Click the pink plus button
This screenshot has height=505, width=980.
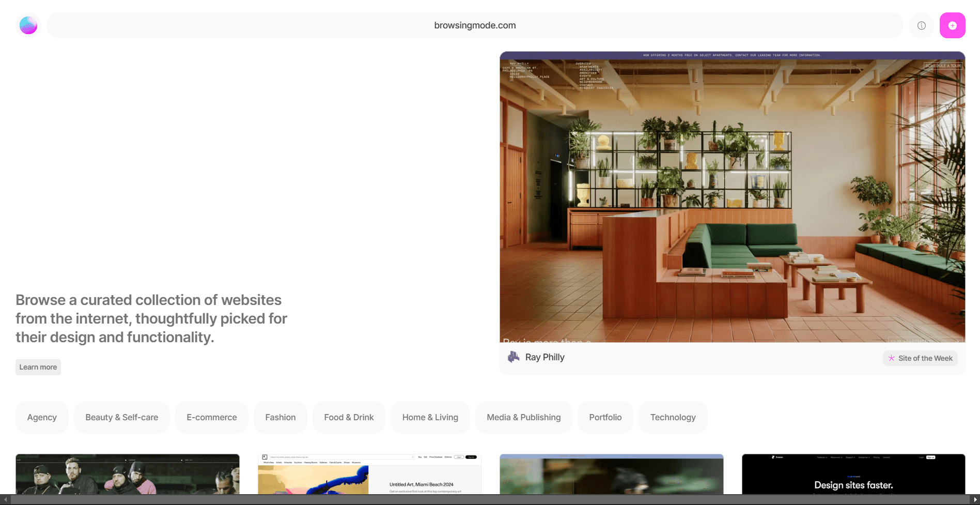pos(953,25)
